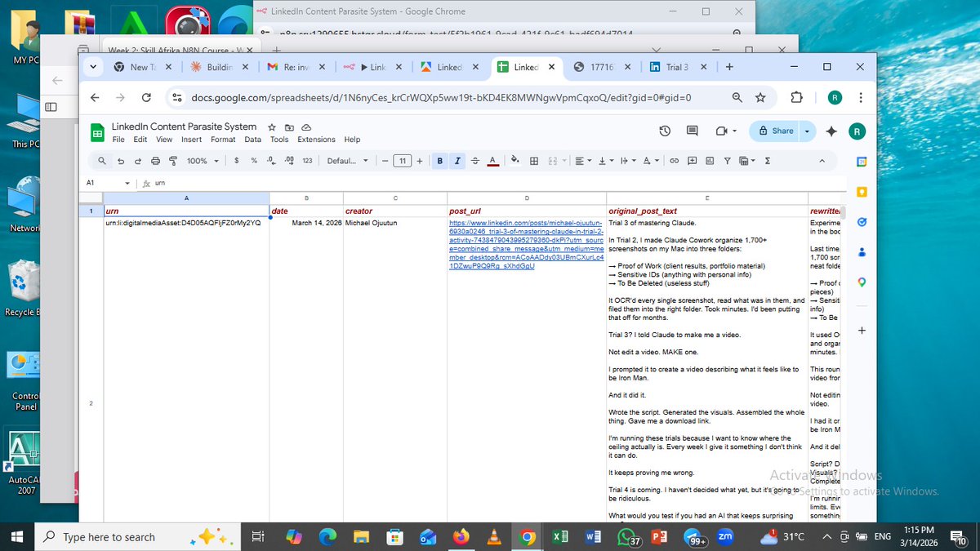Decrease font size with minus
980x551 pixels.
coord(385,161)
